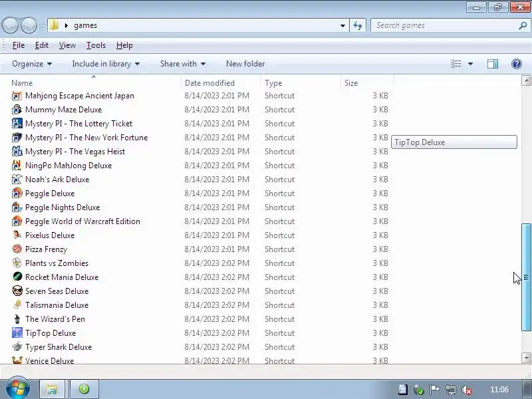Select the Plants vs Zombies file name
The width and height of the screenshot is (532, 399).
pos(57,263)
